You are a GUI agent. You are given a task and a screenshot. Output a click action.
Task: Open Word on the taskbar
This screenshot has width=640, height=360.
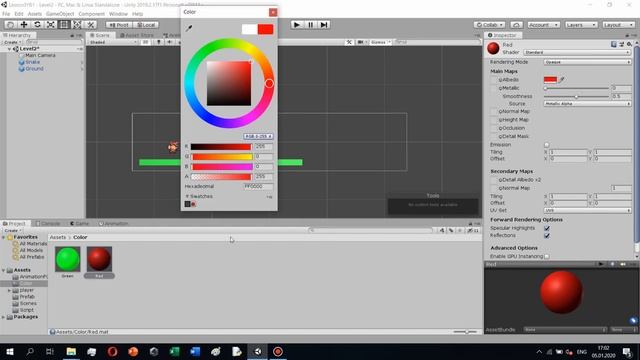click(195, 351)
